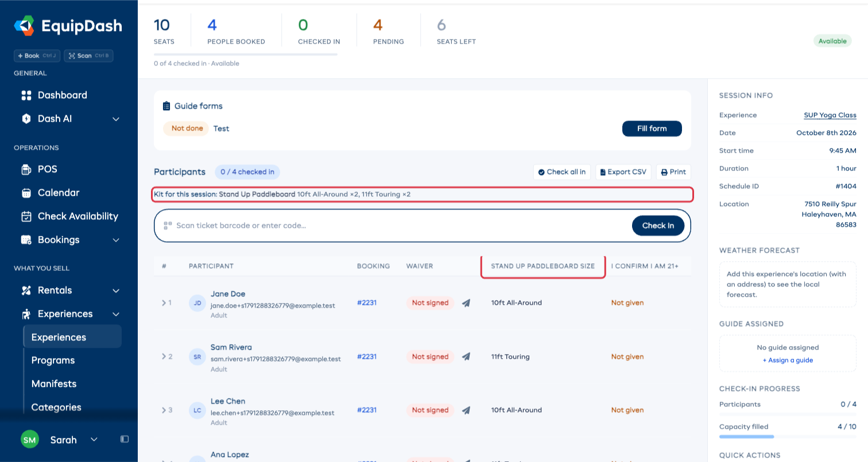This screenshot has width=868, height=462.
Task: Click the Capacity filled progress bar
Action: coord(788,437)
